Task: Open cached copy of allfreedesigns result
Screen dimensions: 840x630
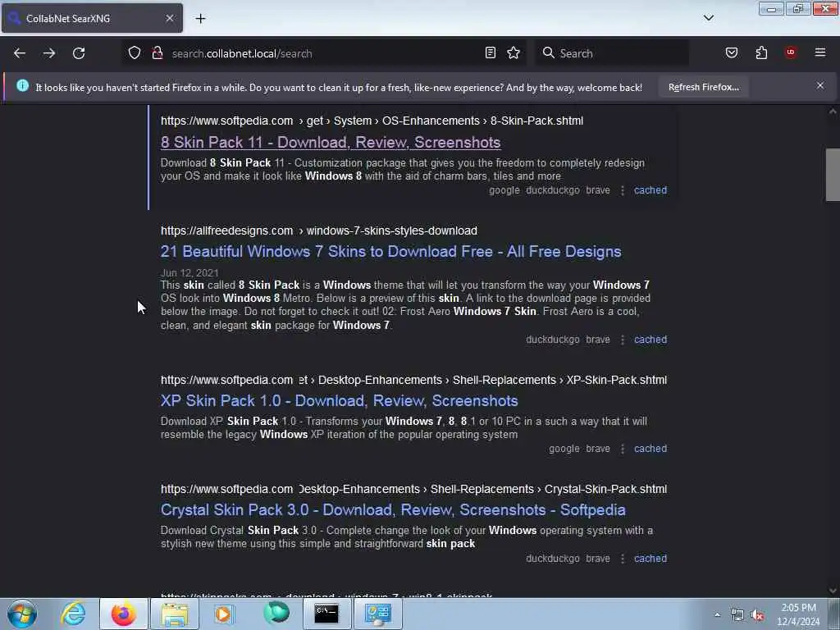Action: tap(651, 340)
